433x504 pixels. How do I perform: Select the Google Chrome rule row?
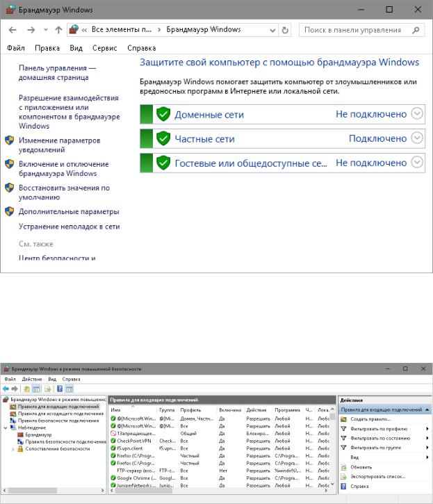(x=220, y=478)
